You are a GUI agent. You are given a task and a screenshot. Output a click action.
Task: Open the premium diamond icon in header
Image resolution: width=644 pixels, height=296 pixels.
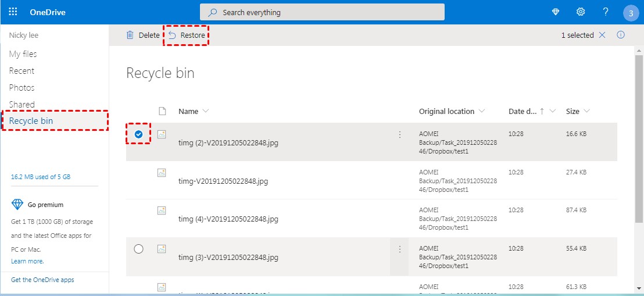[555, 12]
